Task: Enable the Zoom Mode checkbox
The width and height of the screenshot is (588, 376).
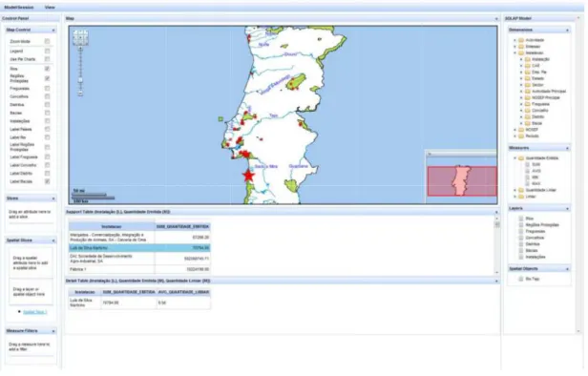Action: pyautogui.click(x=47, y=41)
